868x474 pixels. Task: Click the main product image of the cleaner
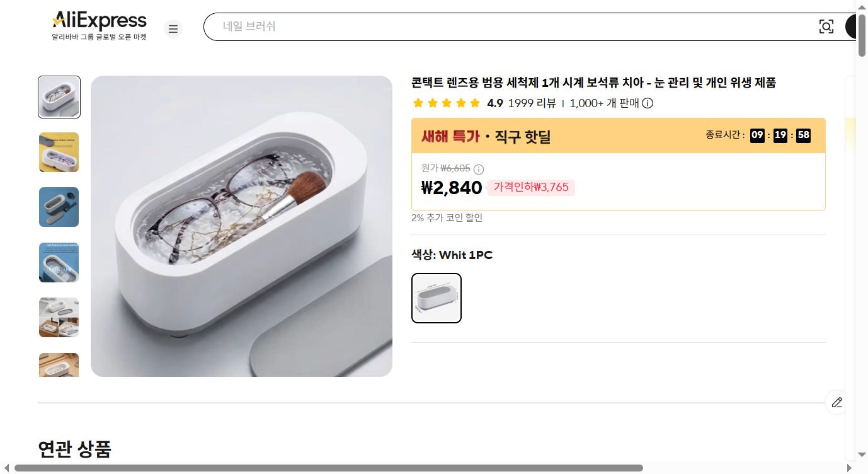[x=241, y=226]
